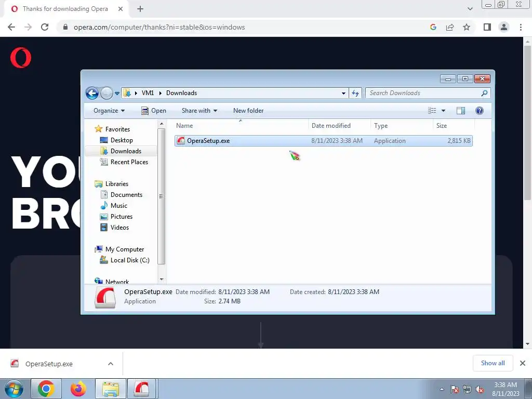Click OperaSetup.exe icon in file row
The width and height of the screenshot is (532, 399).
tap(181, 141)
